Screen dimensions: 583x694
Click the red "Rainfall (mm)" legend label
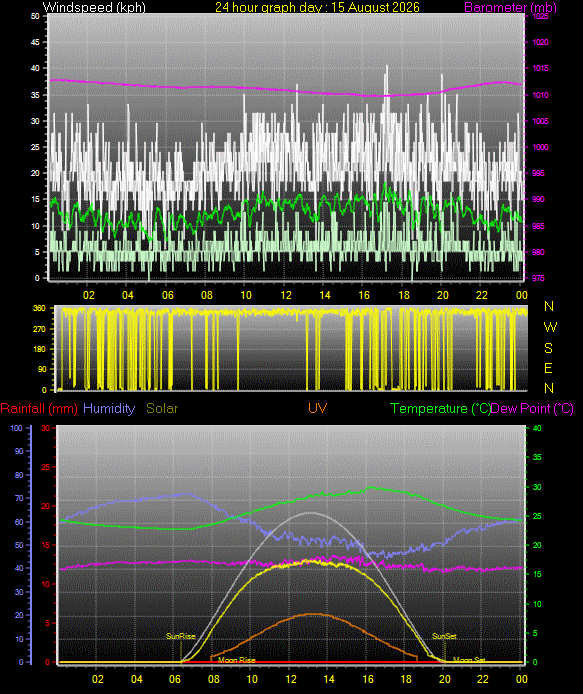tap(39, 408)
